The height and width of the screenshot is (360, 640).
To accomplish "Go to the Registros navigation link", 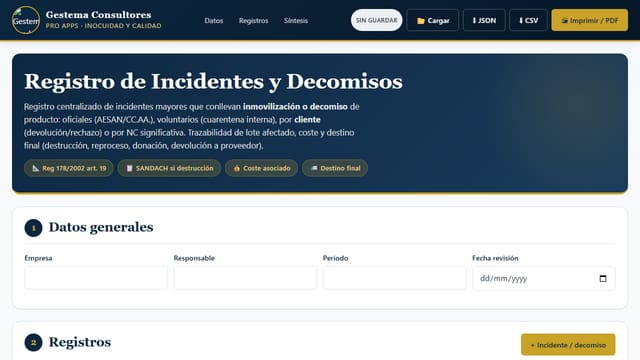I will click(253, 20).
